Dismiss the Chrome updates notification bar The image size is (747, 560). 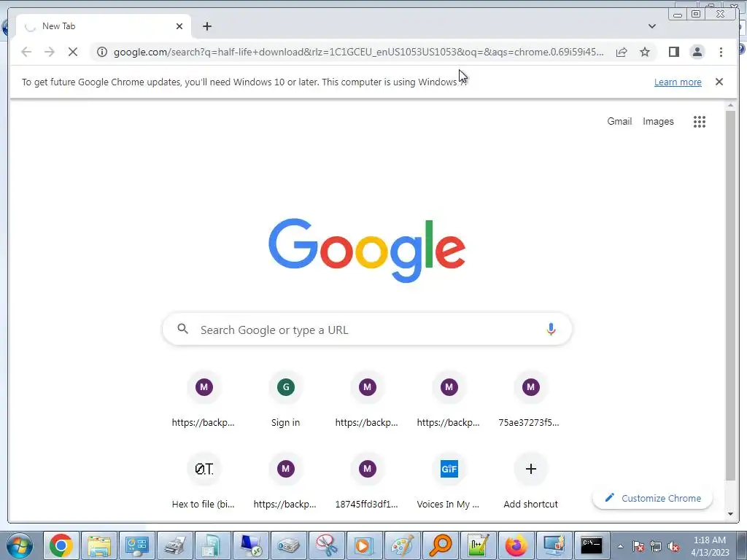coord(719,82)
